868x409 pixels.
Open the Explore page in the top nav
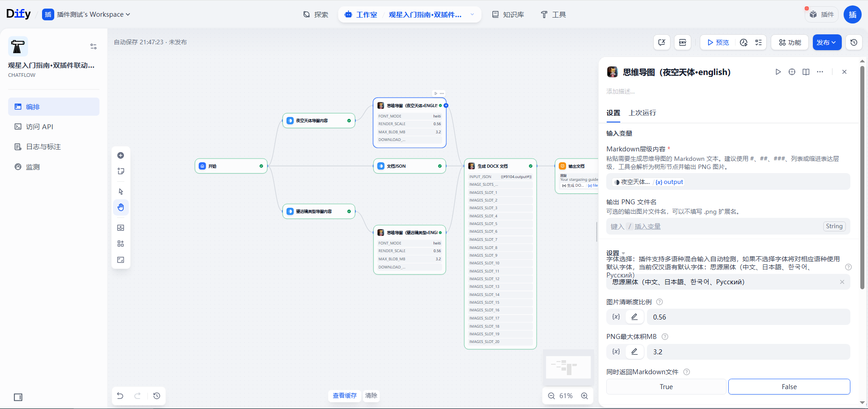click(316, 14)
